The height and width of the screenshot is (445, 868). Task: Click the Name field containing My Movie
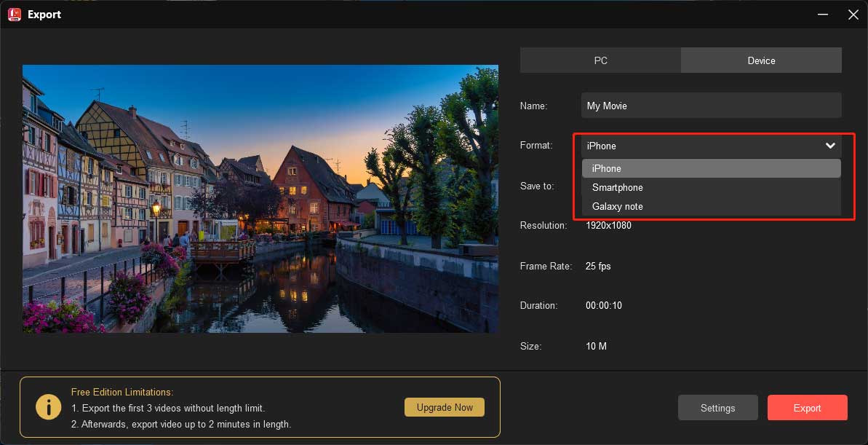712,106
